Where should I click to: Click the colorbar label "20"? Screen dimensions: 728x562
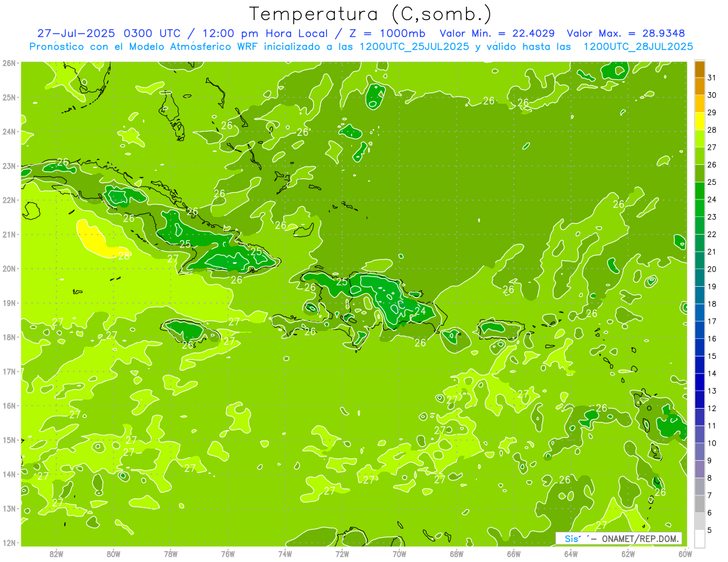pos(712,269)
